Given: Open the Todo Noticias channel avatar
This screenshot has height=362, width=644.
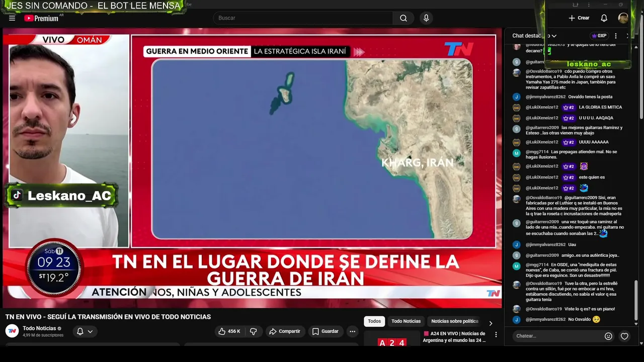Looking at the screenshot, I should tap(12, 331).
